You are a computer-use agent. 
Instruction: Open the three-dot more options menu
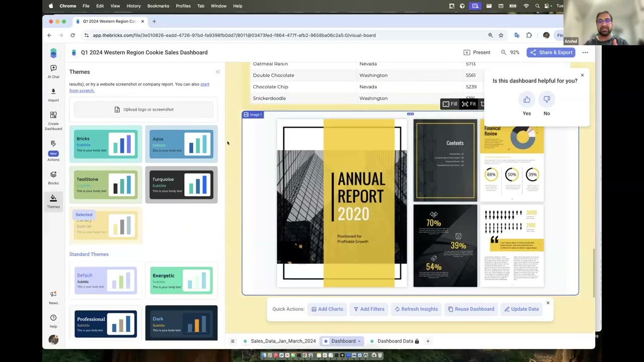click(585, 52)
